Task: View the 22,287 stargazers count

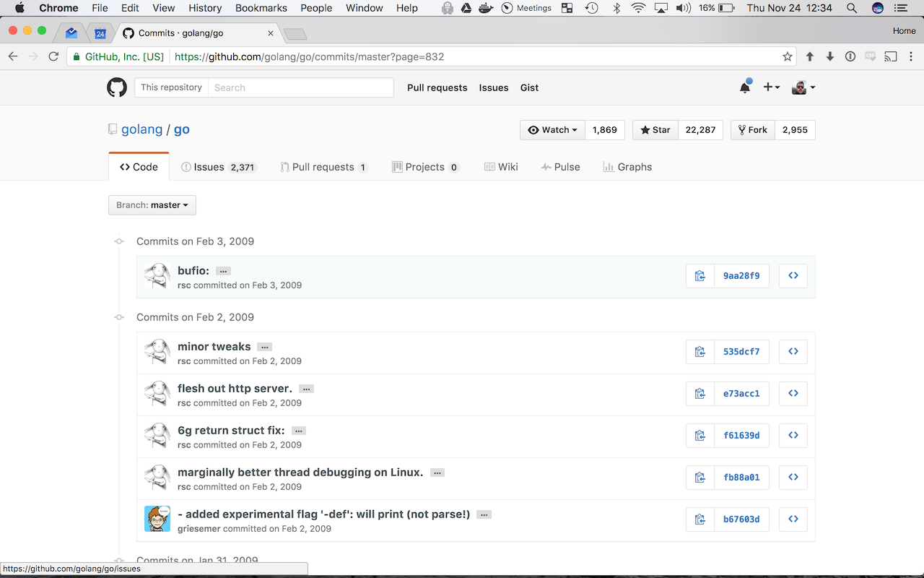Action: (700, 130)
